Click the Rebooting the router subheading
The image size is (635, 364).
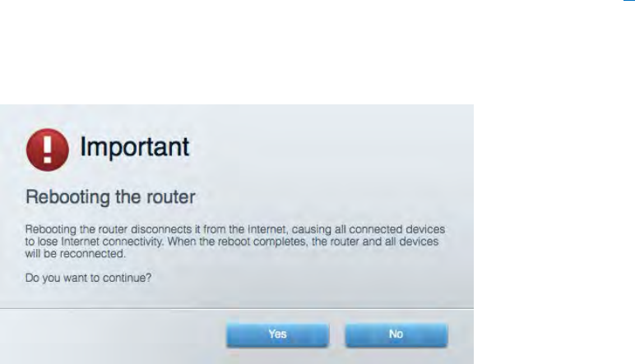110,197
